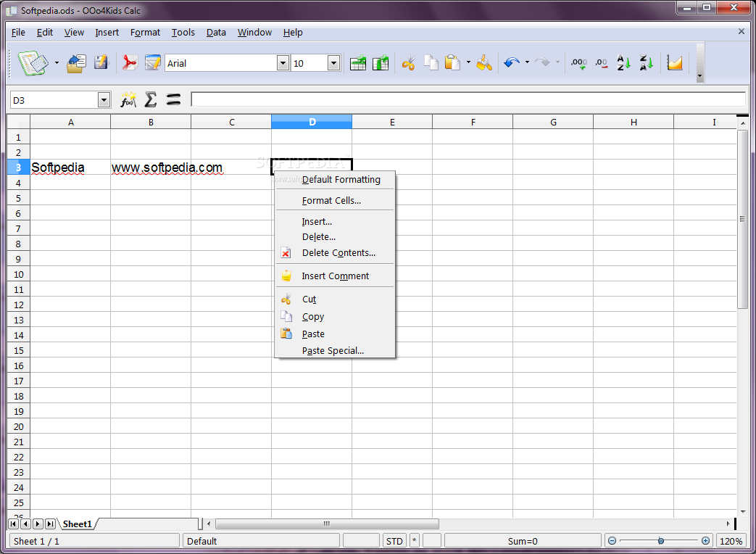Click the formula input line
Image resolution: width=756 pixels, height=554 pixels.
(468, 100)
